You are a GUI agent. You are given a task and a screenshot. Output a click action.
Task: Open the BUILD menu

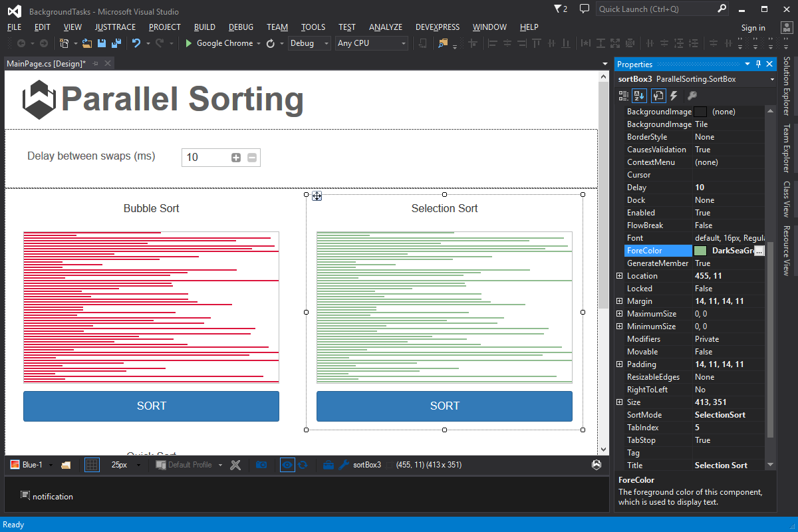pyautogui.click(x=205, y=27)
